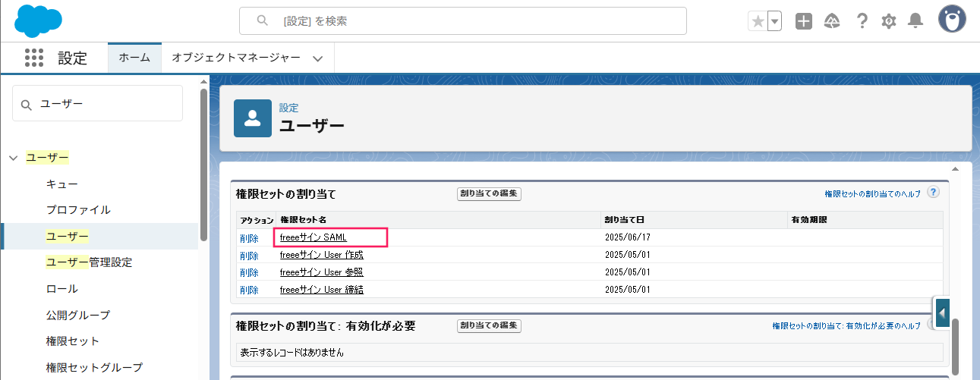Expand the side panel arrow tab
The width and height of the screenshot is (980, 380).
(x=942, y=312)
